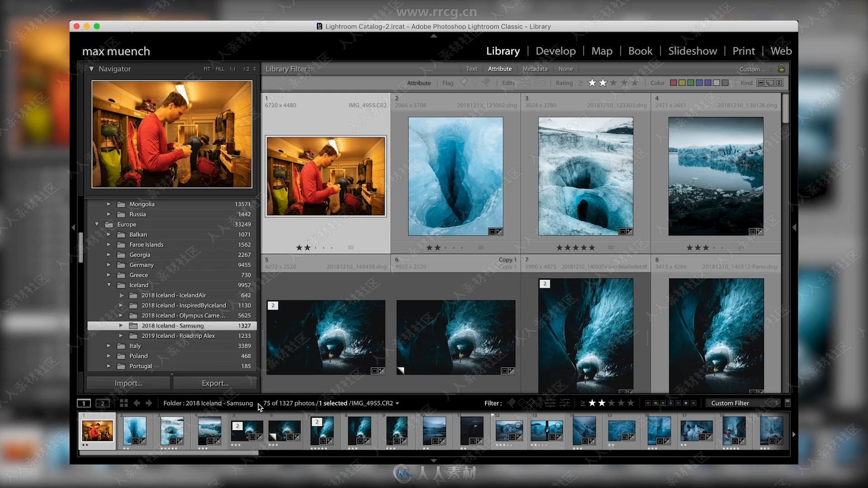
Task: Click the Map module tab
Action: tap(602, 51)
